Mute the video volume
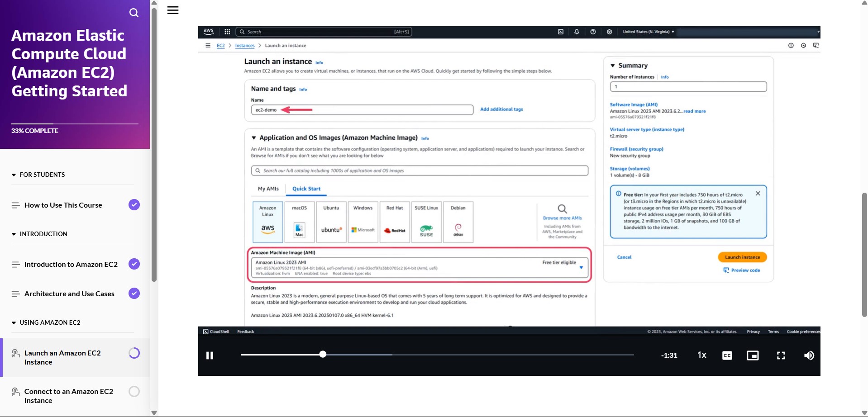868x417 pixels. pyautogui.click(x=809, y=355)
